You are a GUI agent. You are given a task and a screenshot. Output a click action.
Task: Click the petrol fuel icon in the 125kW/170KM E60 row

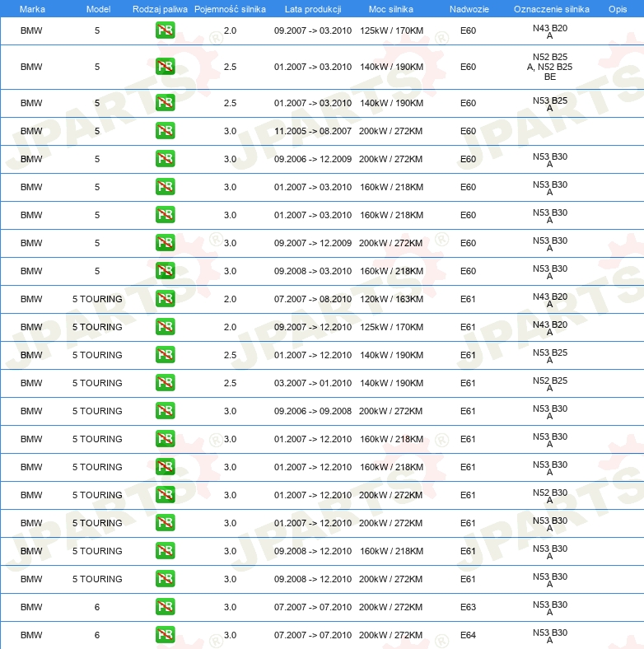pyautogui.click(x=165, y=30)
